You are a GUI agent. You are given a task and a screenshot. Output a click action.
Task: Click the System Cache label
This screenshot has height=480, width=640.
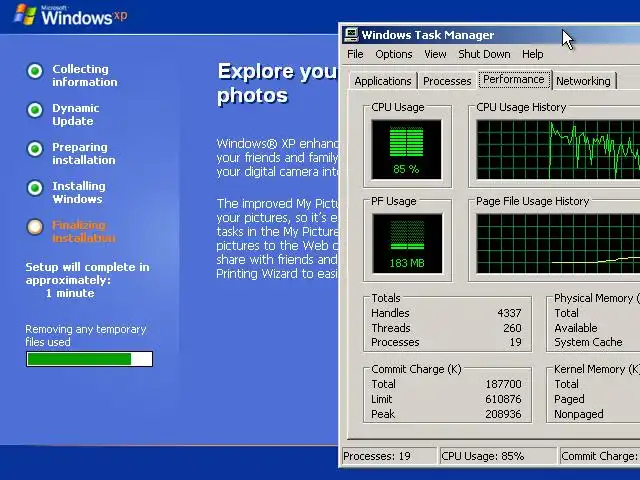(588, 342)
